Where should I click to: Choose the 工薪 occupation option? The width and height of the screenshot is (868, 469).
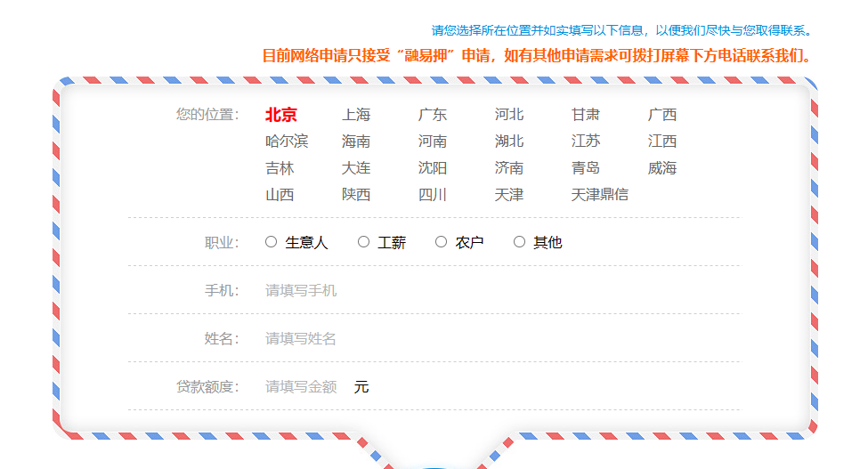pyautogui.click(x=363, y=242)
